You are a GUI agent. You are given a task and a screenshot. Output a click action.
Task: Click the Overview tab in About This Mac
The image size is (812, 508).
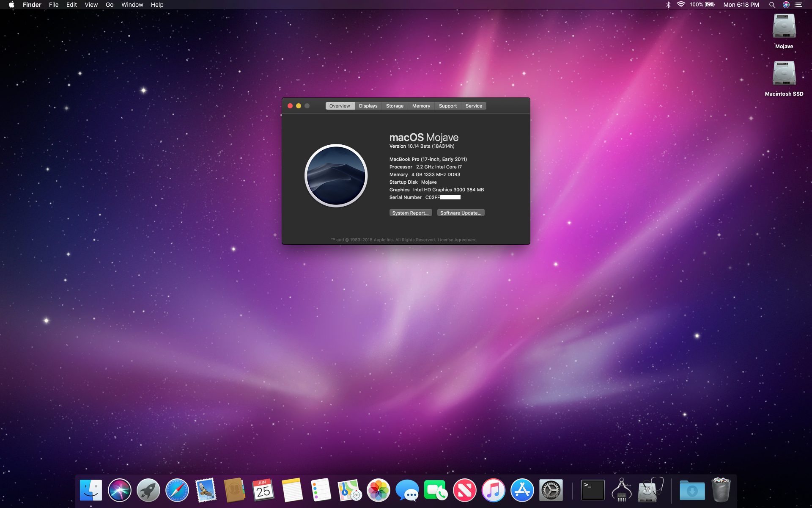click(339, 106)
